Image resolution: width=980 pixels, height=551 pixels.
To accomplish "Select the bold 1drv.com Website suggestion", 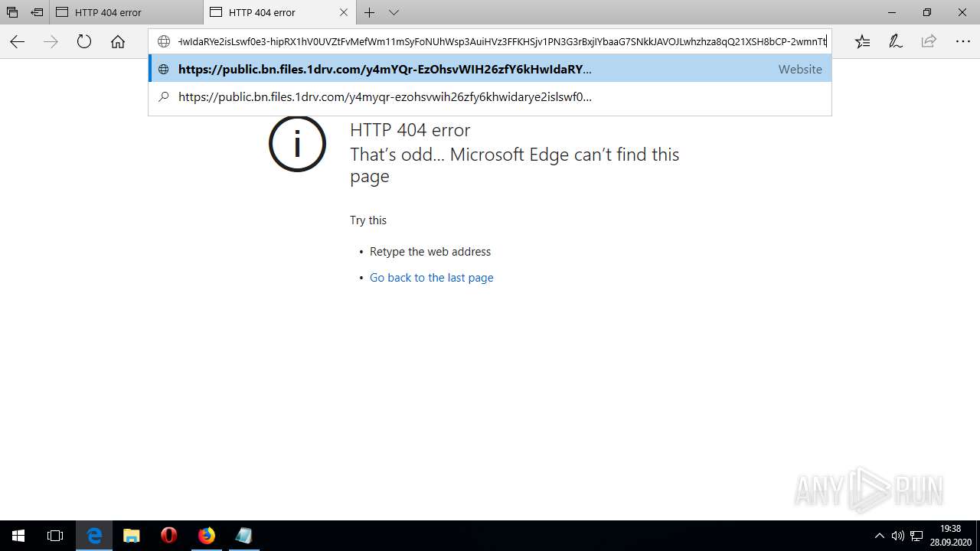I will click(490, 69).
